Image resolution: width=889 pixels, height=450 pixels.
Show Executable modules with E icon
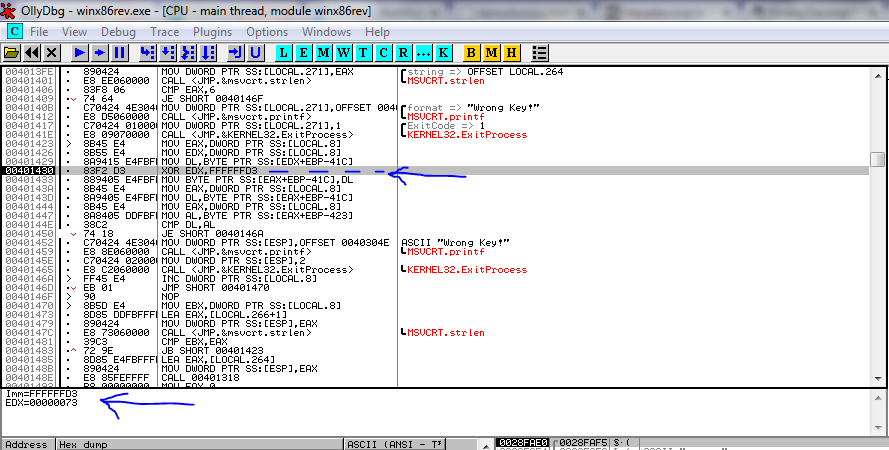(303, 53)
